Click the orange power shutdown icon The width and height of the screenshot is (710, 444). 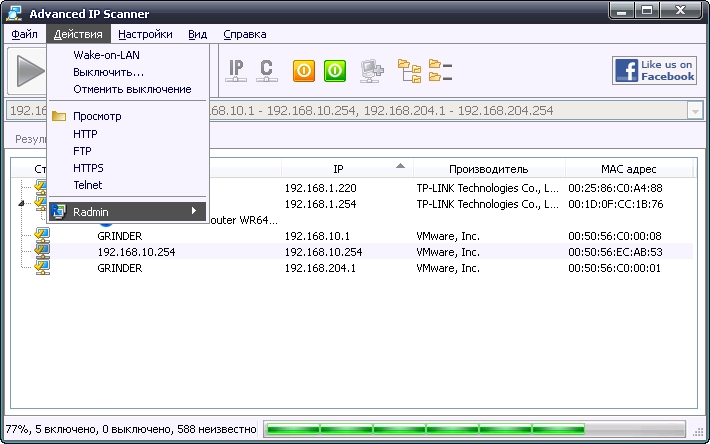(304, 71)
